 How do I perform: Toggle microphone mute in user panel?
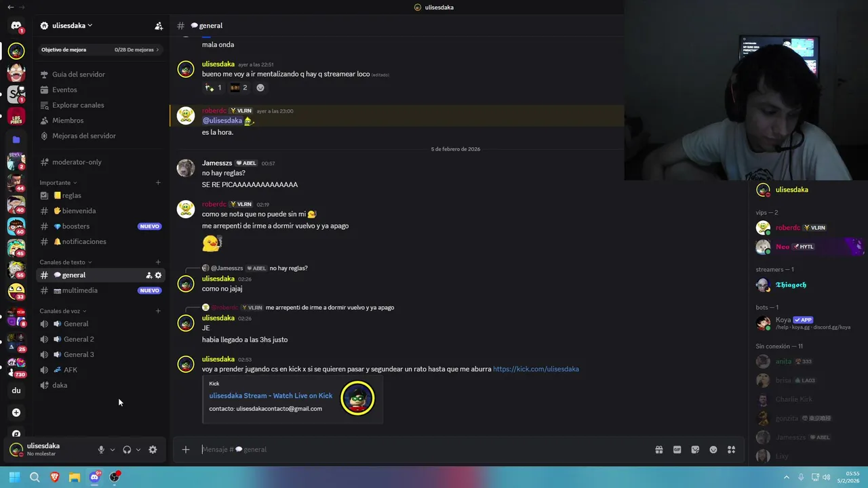click(x=101, y=449)
